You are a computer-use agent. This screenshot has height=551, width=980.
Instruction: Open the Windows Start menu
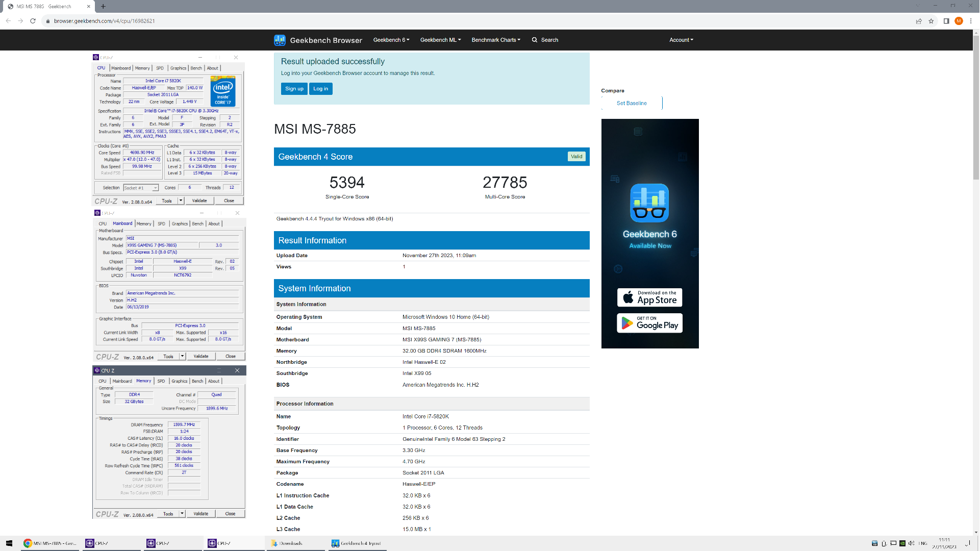click(x=9, y=543)
